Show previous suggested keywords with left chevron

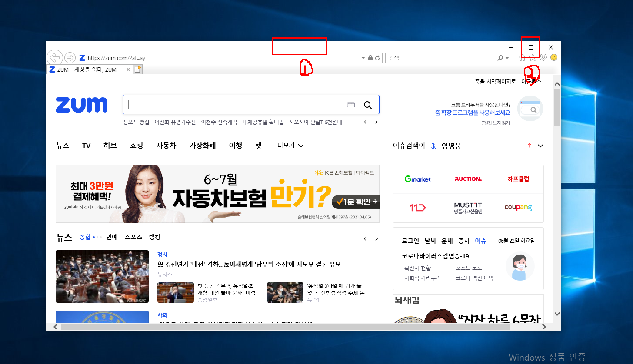(x=366, y=122)
